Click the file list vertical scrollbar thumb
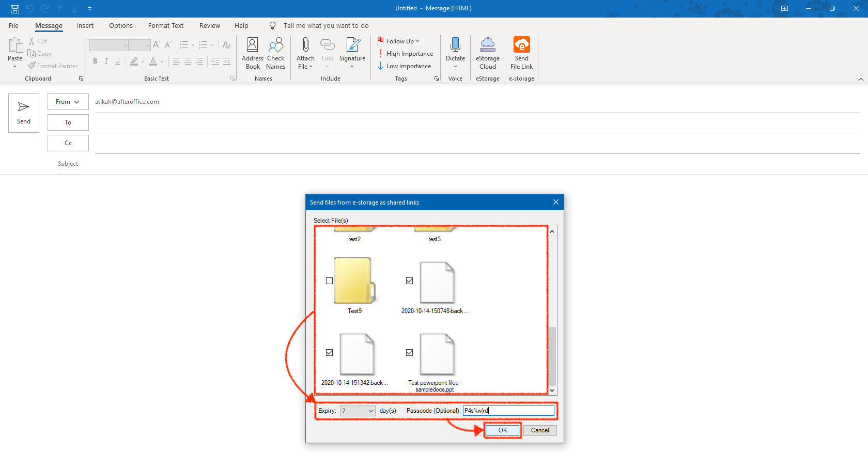Image resolution: width=868 pixels, height=468 pixels. pos(552,355)
